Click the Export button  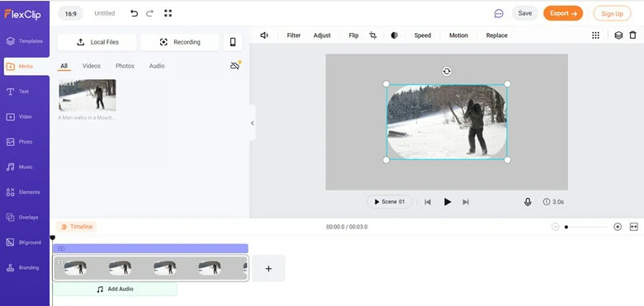tap(563, 13)
